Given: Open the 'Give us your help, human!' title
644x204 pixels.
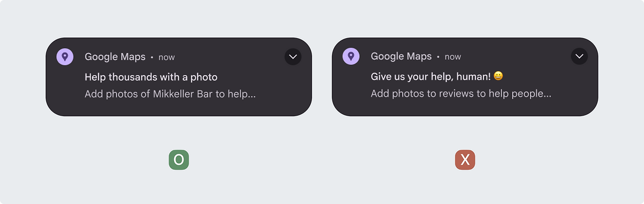Looking at the screenshot, I should pyautogui.click(x=430, y=76).
